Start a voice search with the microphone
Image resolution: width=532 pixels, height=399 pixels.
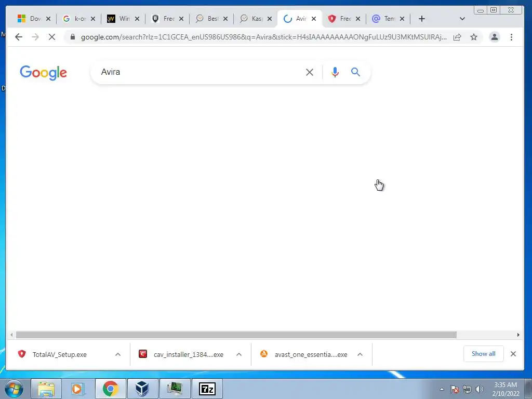[x=335, y=72]
